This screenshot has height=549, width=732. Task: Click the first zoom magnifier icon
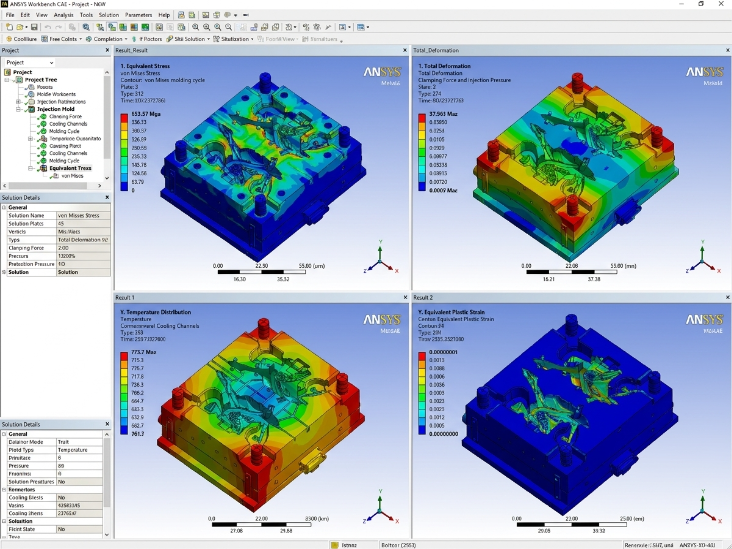(195, 27)
